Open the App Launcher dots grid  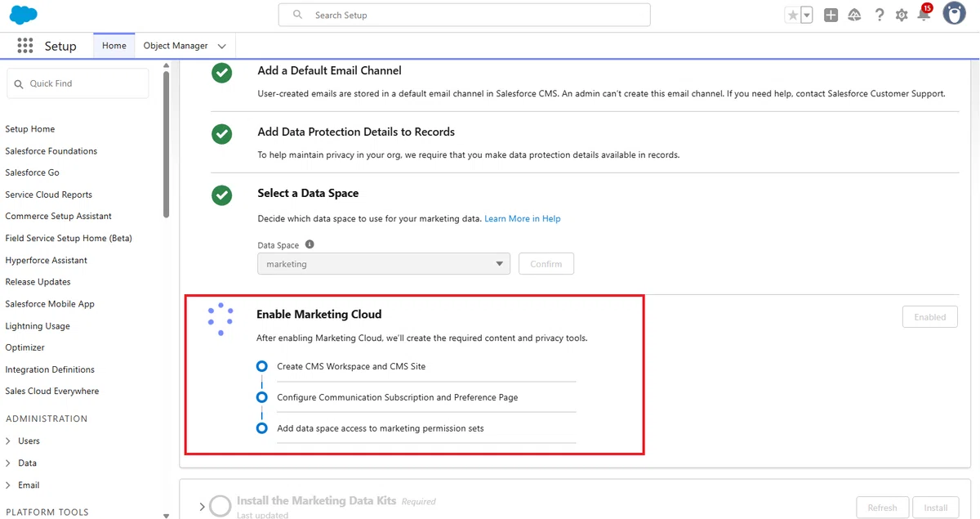coord(25,46)
